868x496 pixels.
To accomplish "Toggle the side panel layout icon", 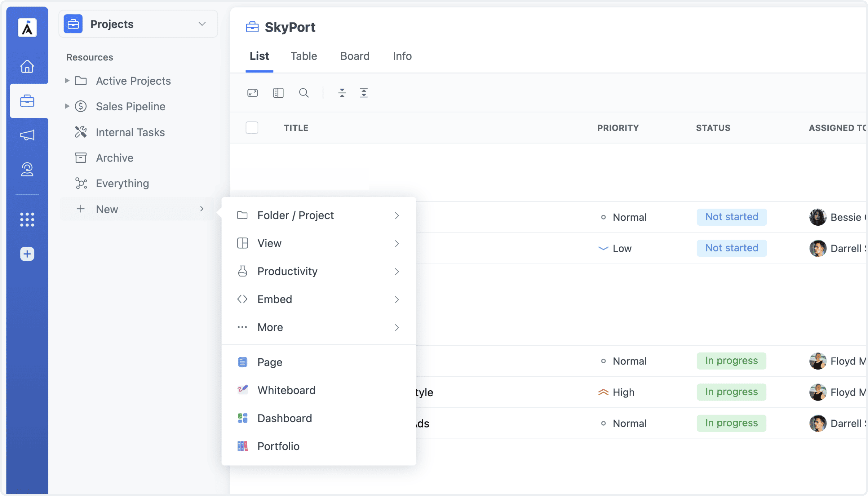I will [278, 93].
